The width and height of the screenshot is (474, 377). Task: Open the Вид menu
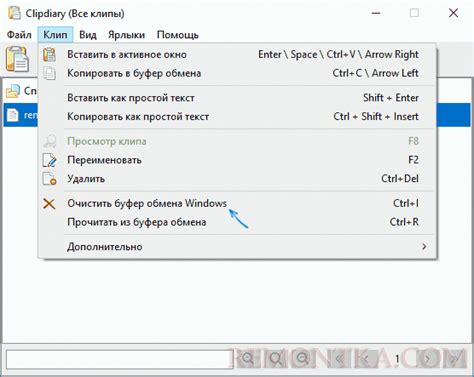pos(88,35)
